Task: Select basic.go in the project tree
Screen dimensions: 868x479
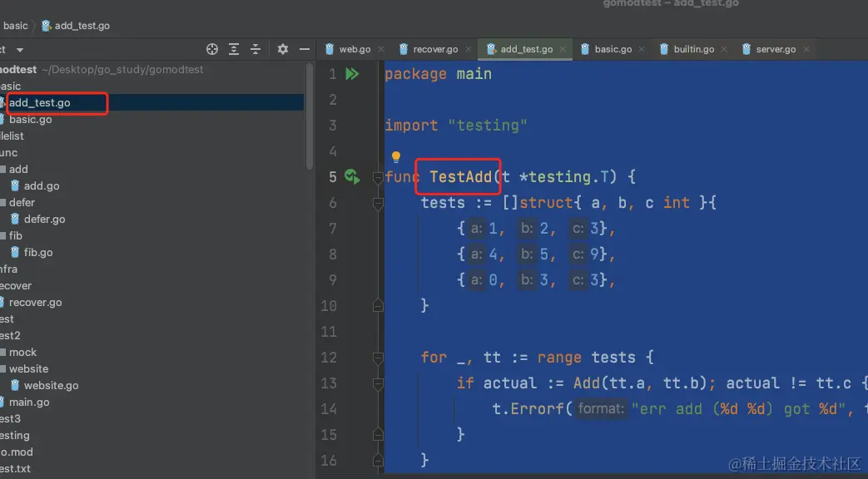Action: [31, 120]
